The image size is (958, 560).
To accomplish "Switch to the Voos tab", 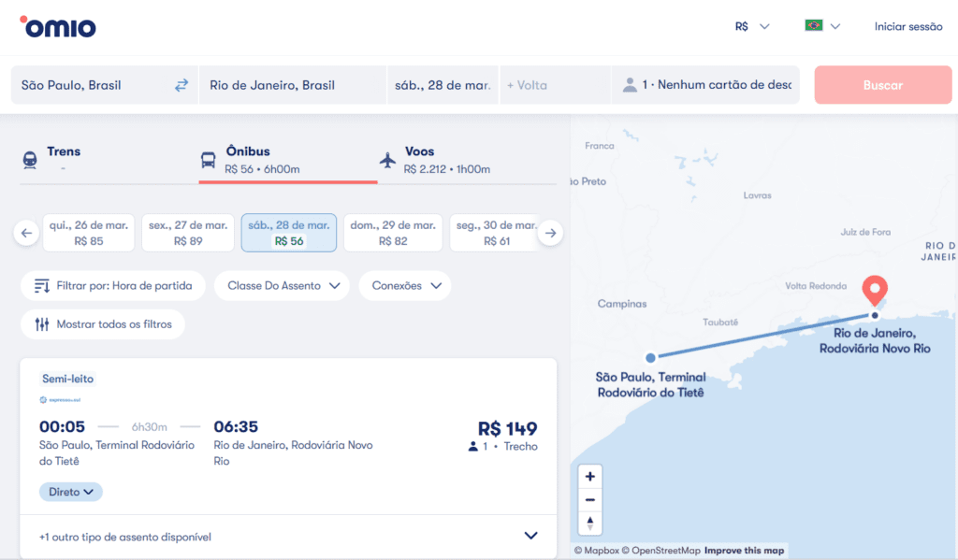I will click(x=436, y=160).
